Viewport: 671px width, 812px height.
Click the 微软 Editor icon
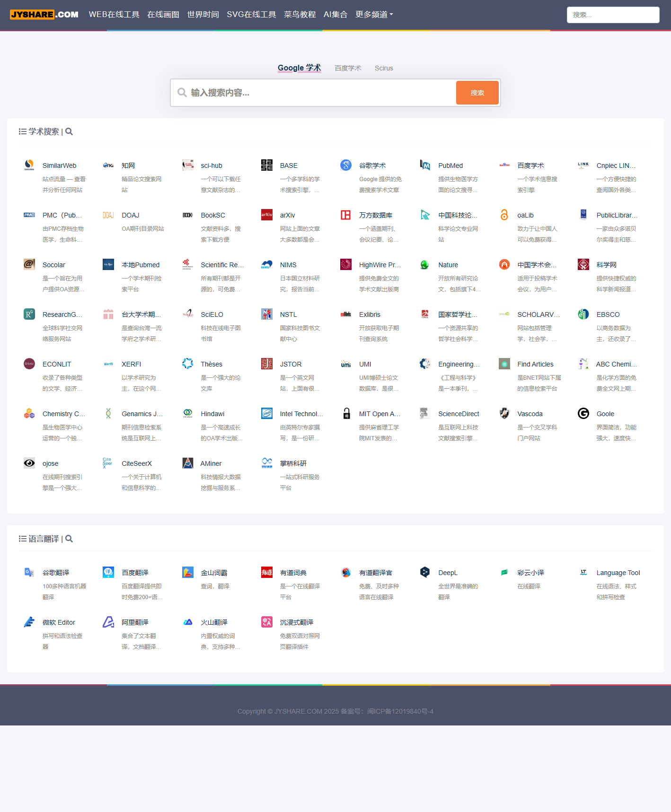click(29, 622)
